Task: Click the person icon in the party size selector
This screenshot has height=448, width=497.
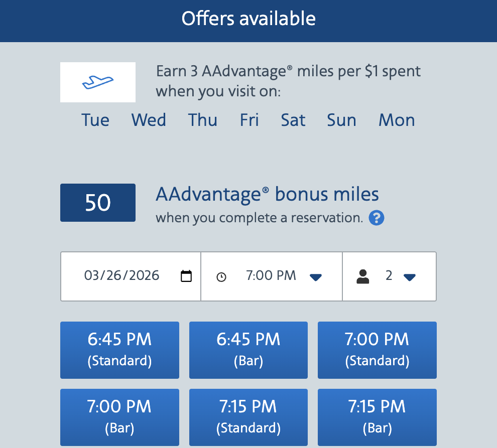Action: pyautogui.click(x=362, y=276)
